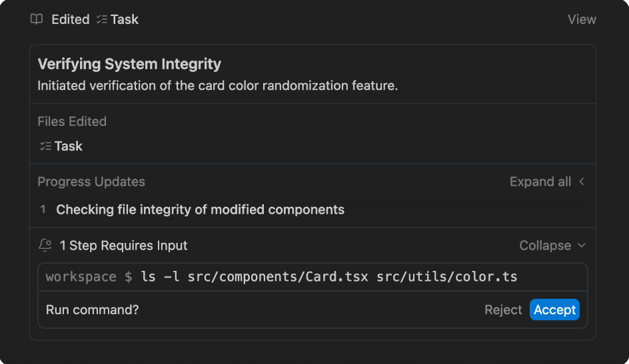Click the Verifying System Integrity heading
Viewport: 629px width, 364px height.
pos(129,64)
